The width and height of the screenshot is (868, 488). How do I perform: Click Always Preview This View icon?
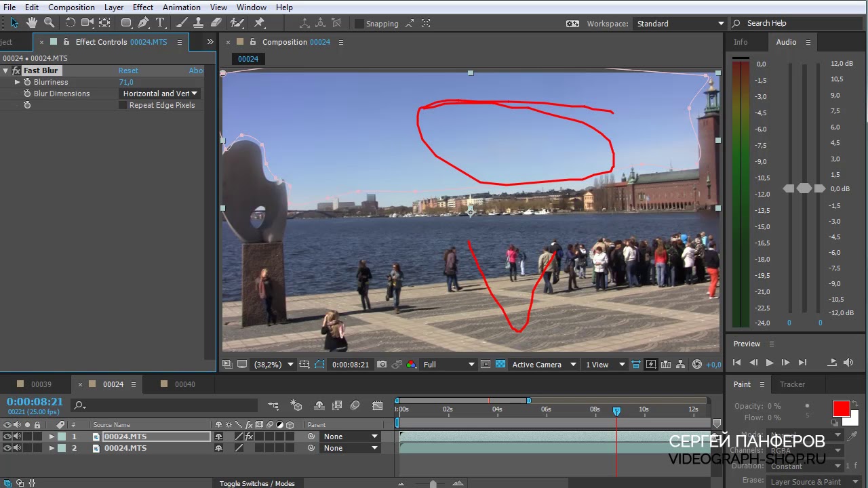click(227, 365)
